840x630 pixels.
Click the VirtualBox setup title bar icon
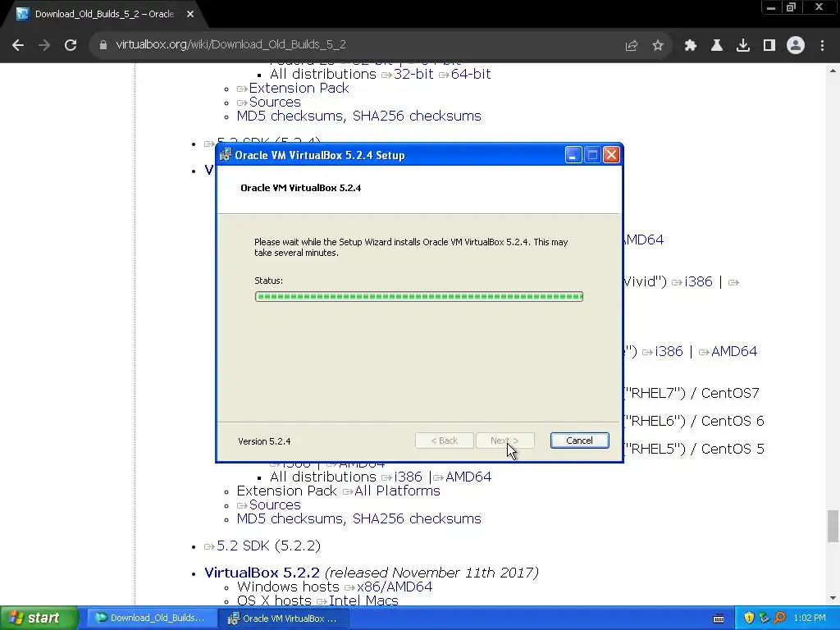tap(226, 155)
